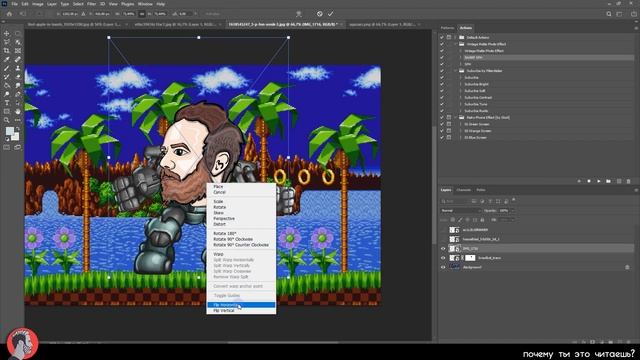Select the Crop tool
Screen dimensions: 640x360
coord(7,51)
